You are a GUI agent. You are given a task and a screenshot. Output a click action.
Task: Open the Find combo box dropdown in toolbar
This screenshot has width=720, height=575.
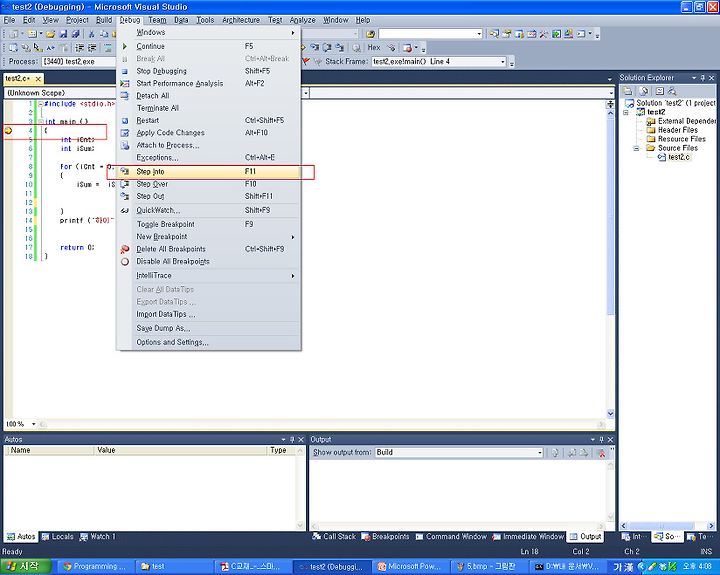coord(479,34)
